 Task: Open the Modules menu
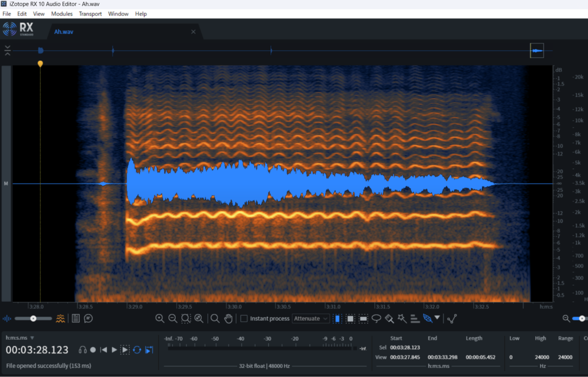point(61,14)
